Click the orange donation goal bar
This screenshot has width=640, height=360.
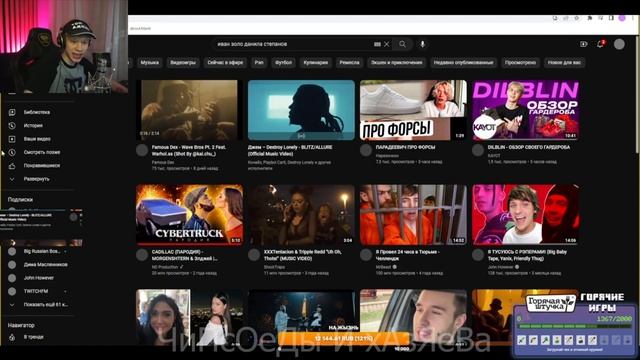tap(344, 338)
